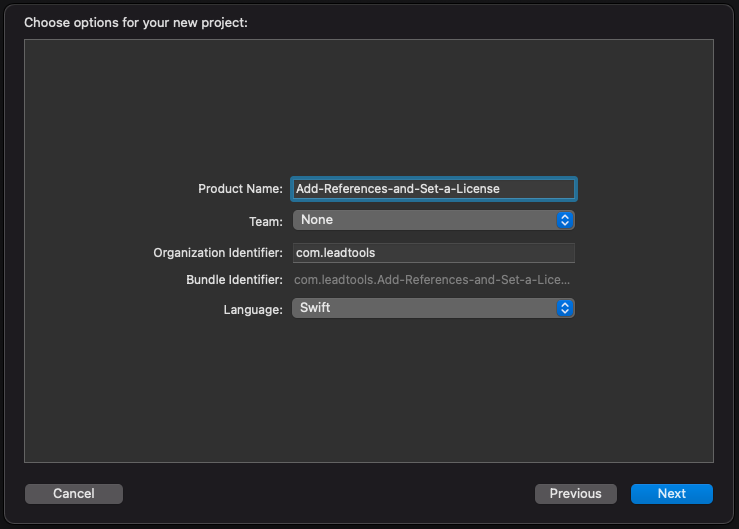Proceed with the Next button
Image resolution: width=739 pixels, height=529 pixels.
pos(671,493)
